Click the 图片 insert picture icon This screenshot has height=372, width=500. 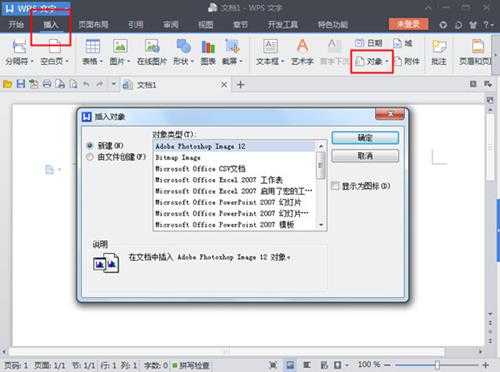click(x=120, y=46)
